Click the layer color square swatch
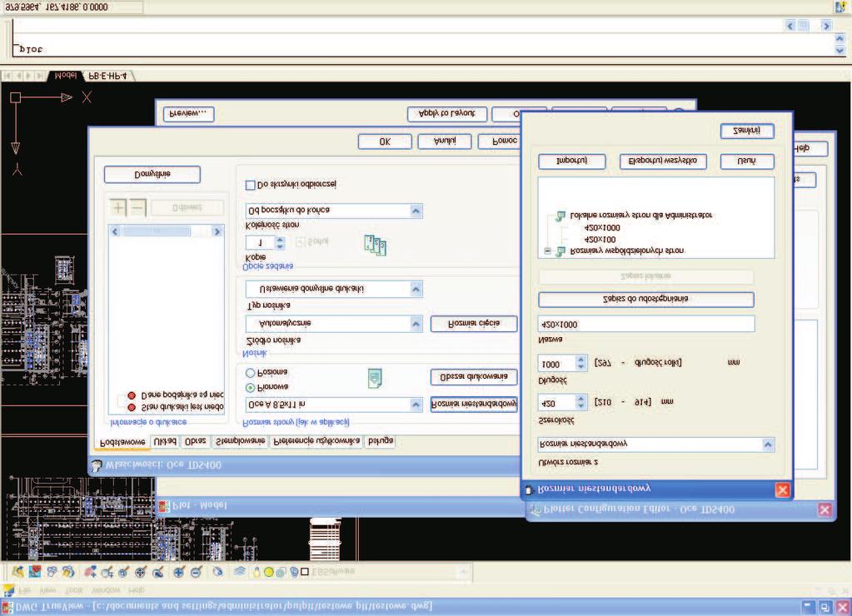Image resolution: width=852 pixels, height=616 pixels. coord(305,572)
